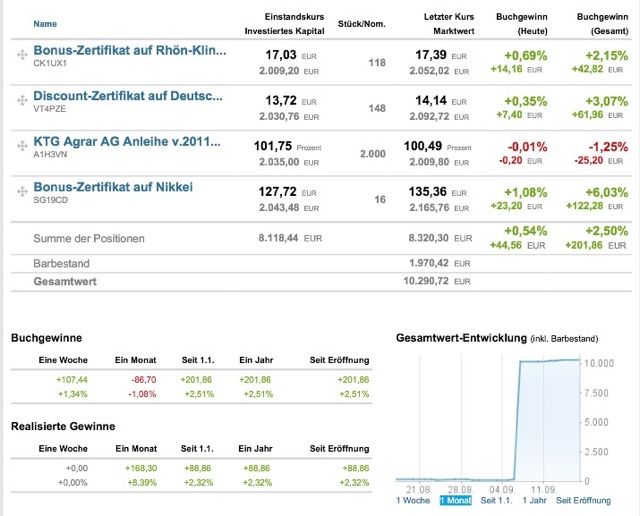Sort by Buchgewinn (Gesamt) column header
Screen dimensions: 640x516
click(603, 24)
